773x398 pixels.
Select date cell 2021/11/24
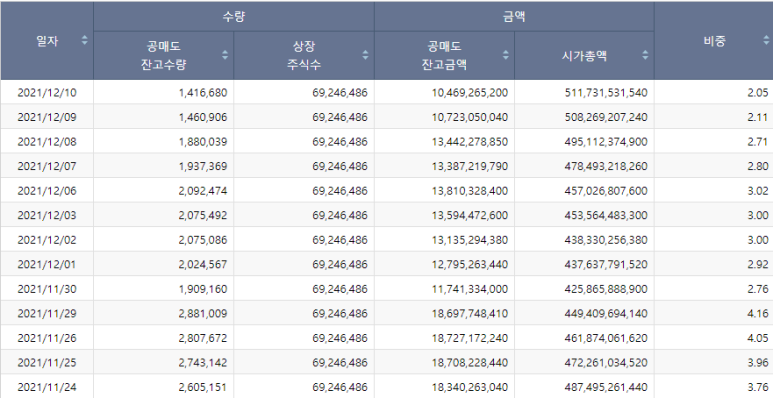coord(47,387)
